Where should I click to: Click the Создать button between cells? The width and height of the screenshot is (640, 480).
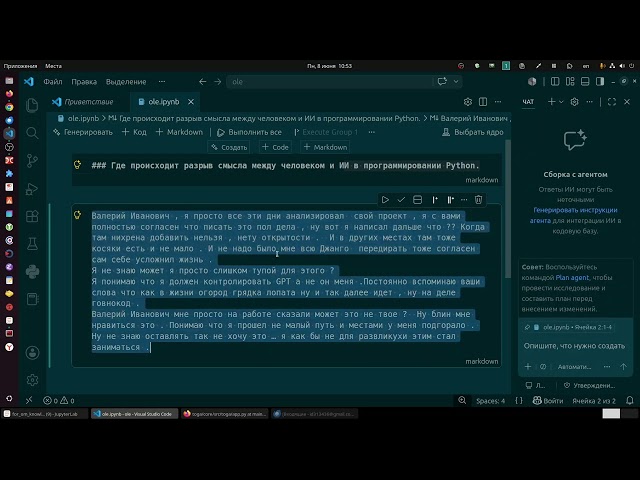229,147
